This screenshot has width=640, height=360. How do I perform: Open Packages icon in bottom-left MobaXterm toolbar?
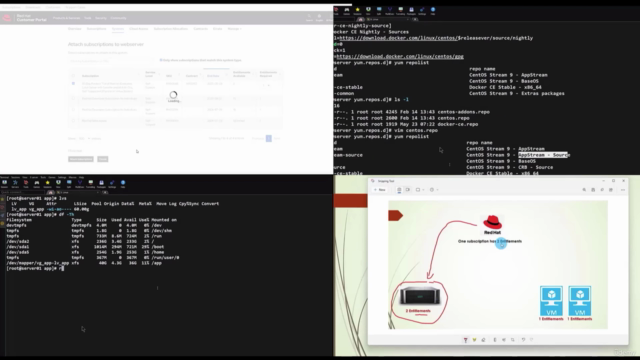101,184
